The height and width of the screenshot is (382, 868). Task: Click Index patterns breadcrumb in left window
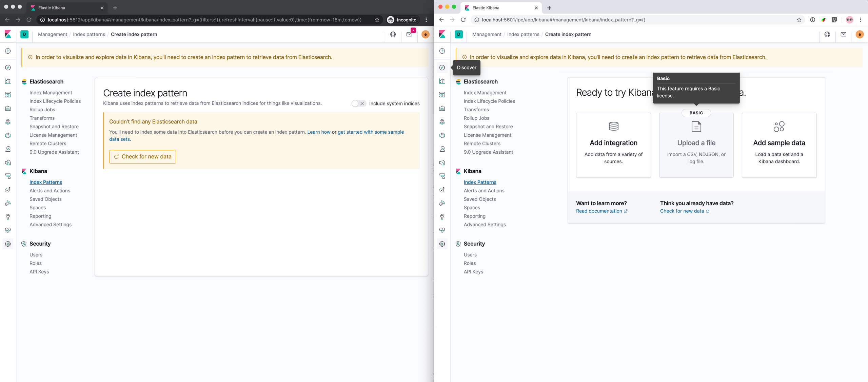coord(89,34)
